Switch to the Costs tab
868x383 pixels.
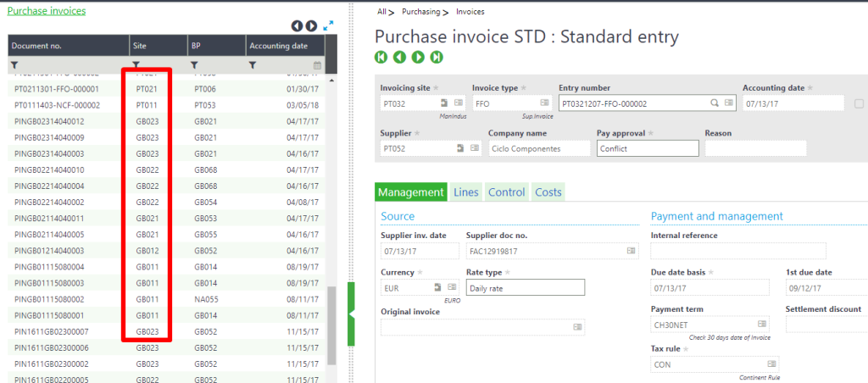click(x=548, y=192)
